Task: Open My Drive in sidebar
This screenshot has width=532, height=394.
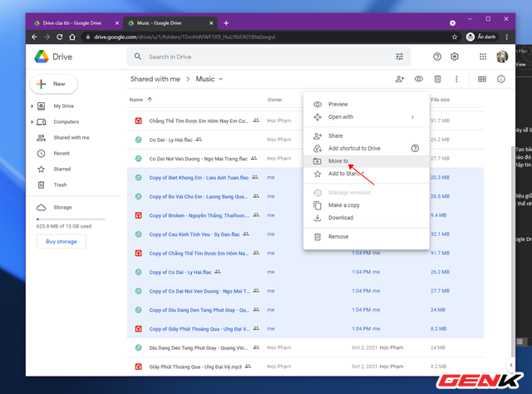Action: [x=63, y=106]
